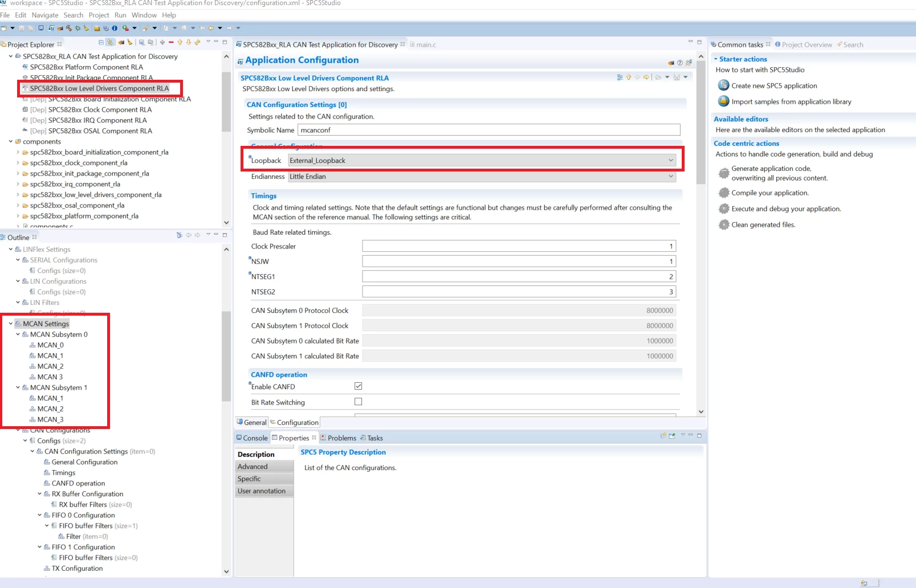Click the NSJW input field

(519, 262)
